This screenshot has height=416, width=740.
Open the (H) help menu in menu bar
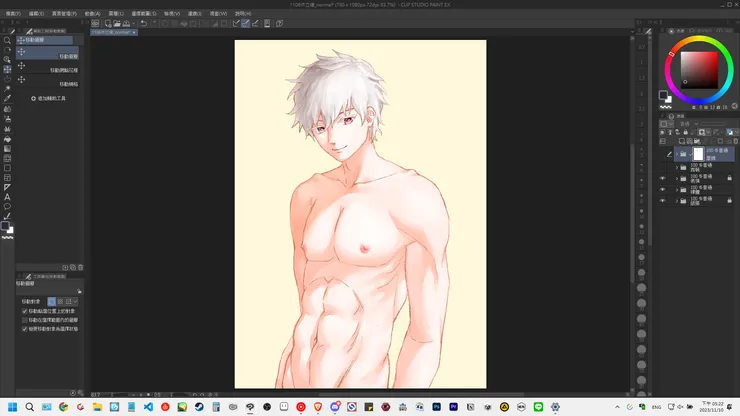[x=243, y=14]
